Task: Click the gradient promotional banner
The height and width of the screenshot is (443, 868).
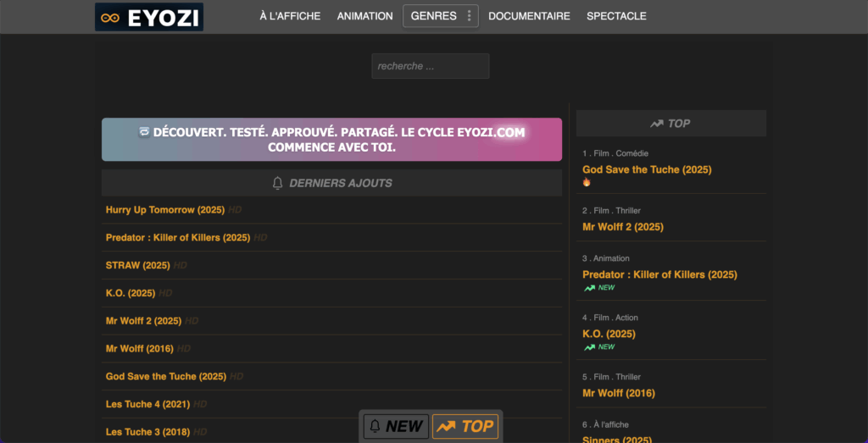Action: point(331,140)
